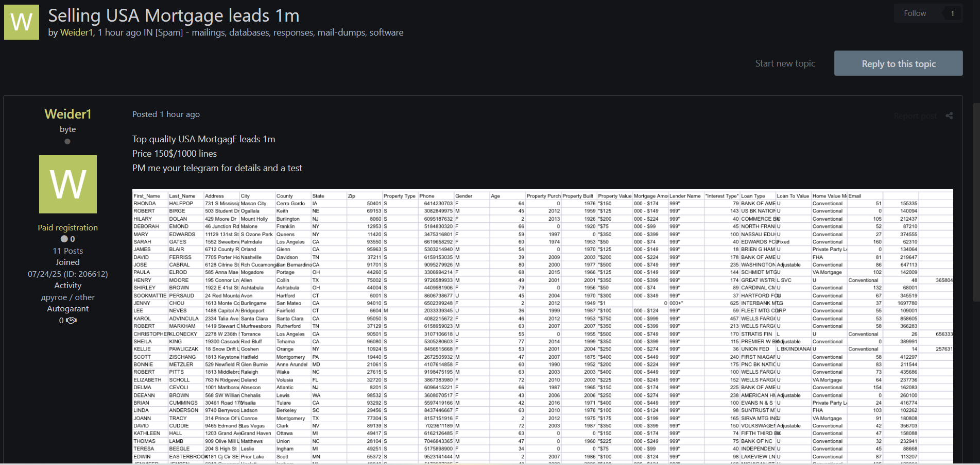This screenshot has width=980, height=465.
Task: Click the handshake icon under Autogarant
Action: tap(72, 321)
